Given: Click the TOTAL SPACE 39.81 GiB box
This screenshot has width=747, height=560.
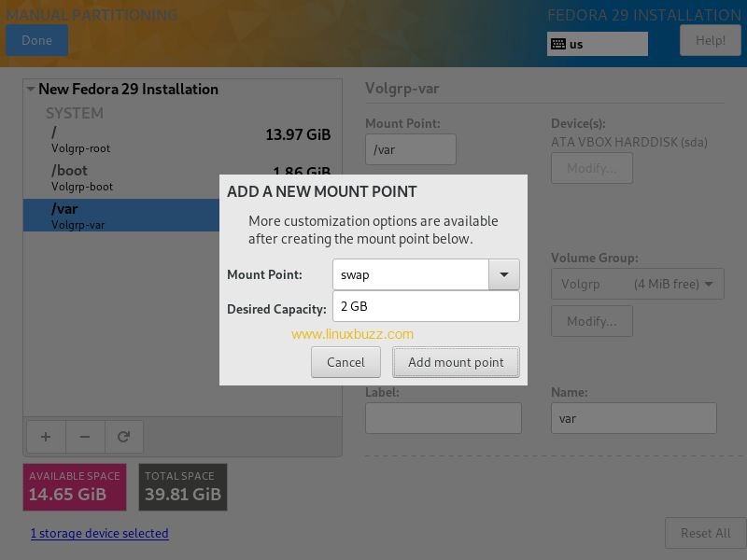Looking at the screenshot, I should point(183,487).
